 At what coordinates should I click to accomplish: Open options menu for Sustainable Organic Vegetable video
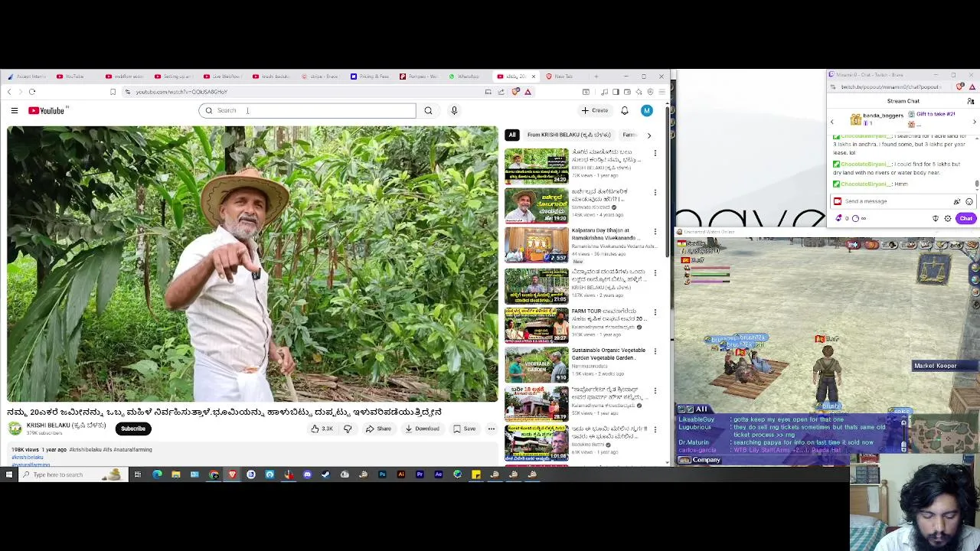click(655, 351)
